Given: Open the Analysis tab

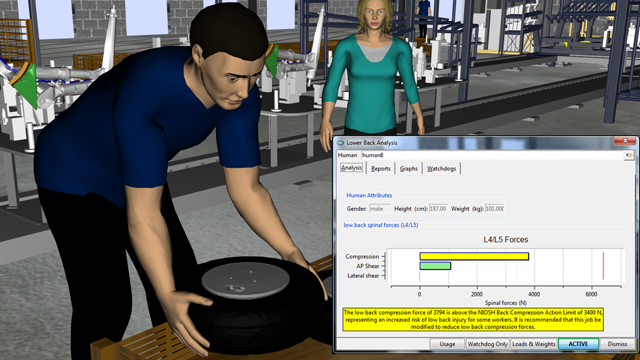Looking at the screenshot, I should tap(351, 168).
